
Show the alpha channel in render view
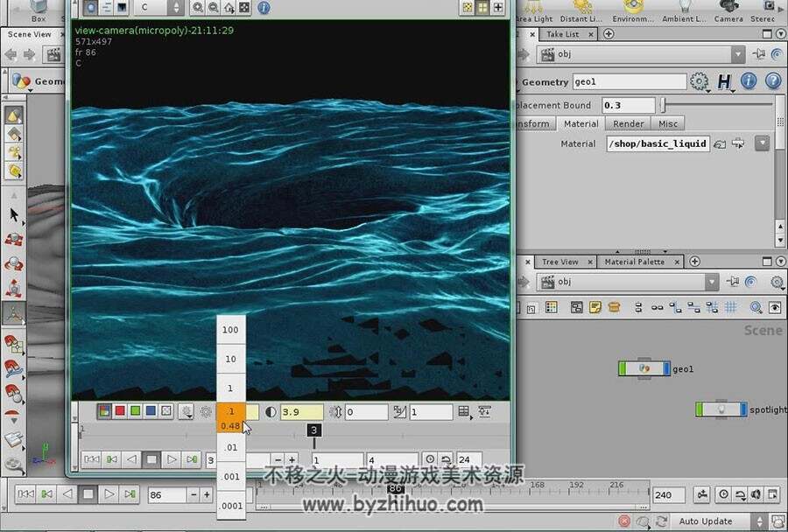click(165, 411)
